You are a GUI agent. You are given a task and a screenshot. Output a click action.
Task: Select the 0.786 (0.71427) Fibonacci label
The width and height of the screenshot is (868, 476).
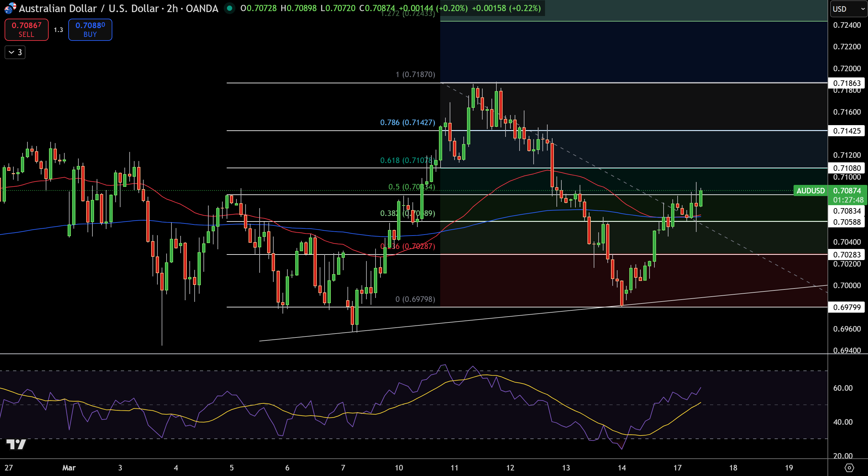(x=407, y=123)
